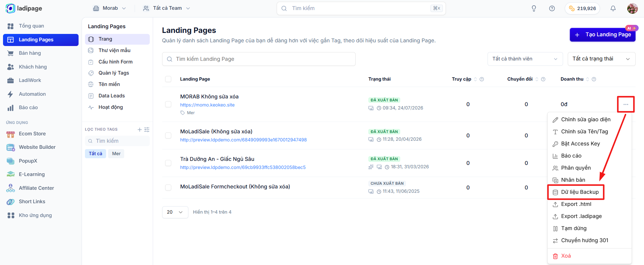Open the help question mark icon

[x=552, y=8]
